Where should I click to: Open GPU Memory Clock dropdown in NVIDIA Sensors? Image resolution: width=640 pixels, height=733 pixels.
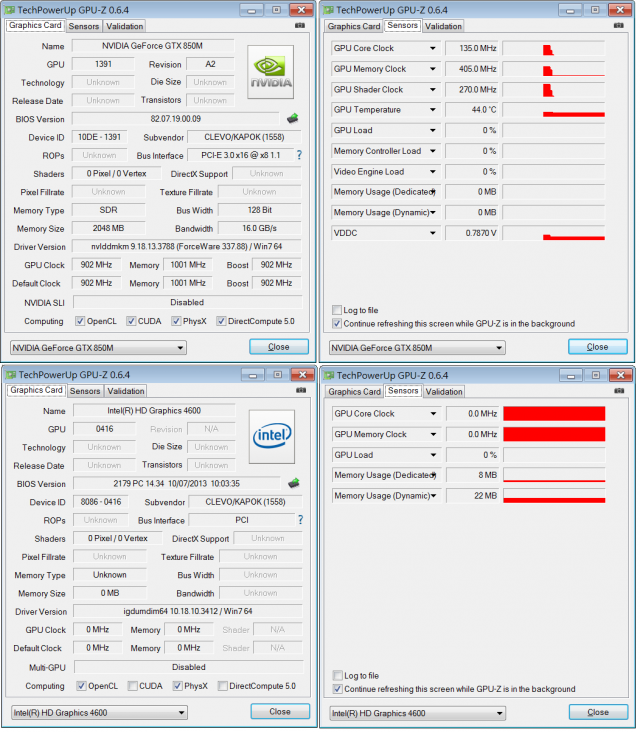(433, 69)
